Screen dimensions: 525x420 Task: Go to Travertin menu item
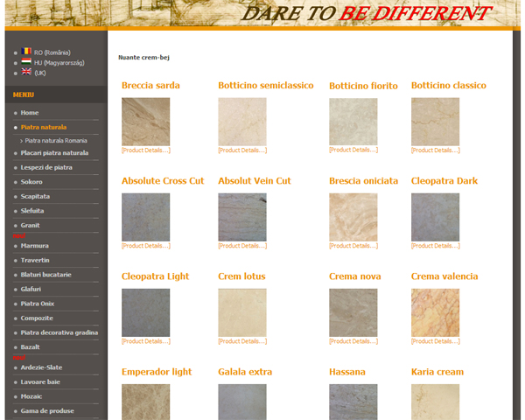[x=35, y=260]
